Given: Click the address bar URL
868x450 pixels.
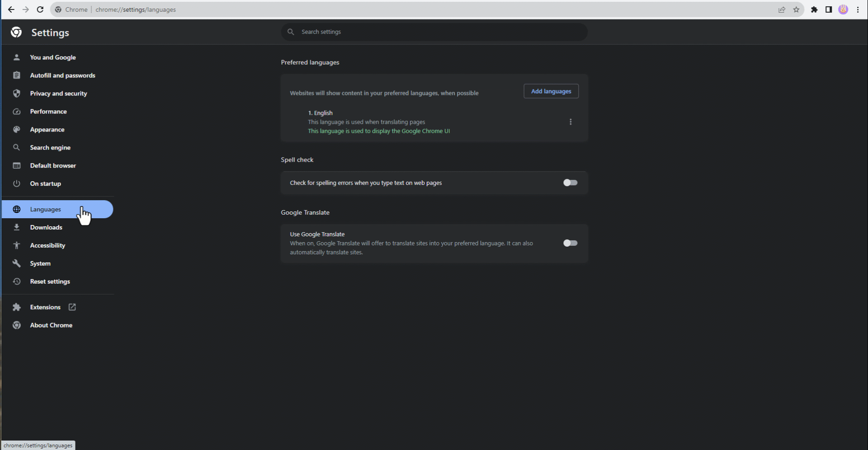Looking at the screenshot, I should [x=136, y=9].
